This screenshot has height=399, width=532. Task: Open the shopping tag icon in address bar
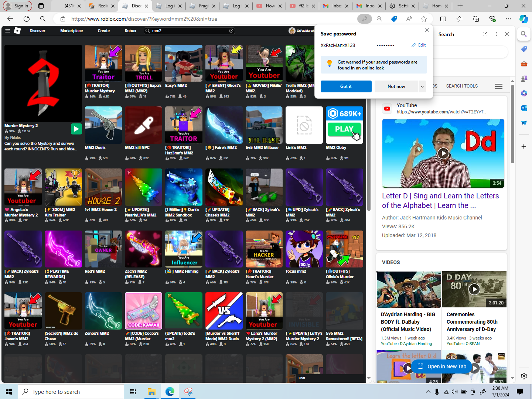pos(394,19)
